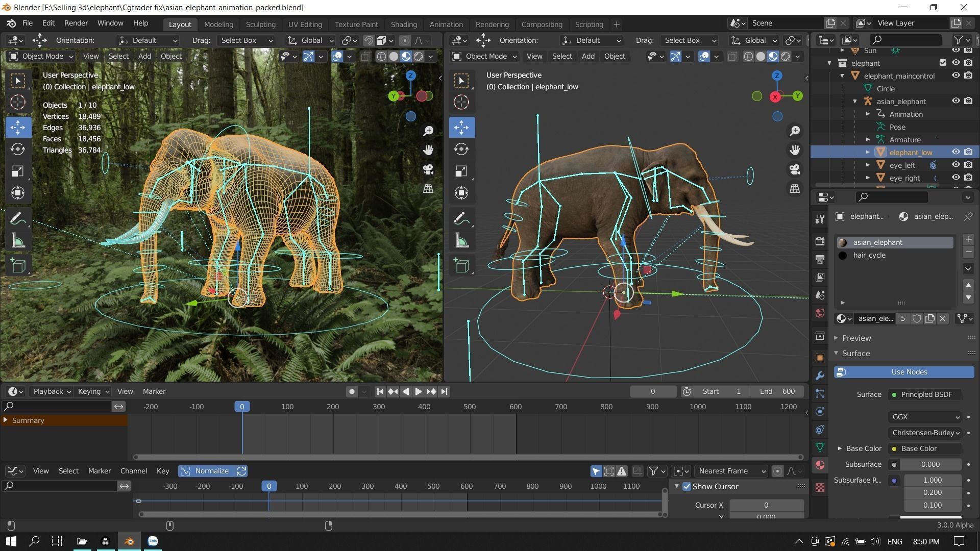Toggle auto keying record button
This screenshot has height=551, width=980.
351,391
